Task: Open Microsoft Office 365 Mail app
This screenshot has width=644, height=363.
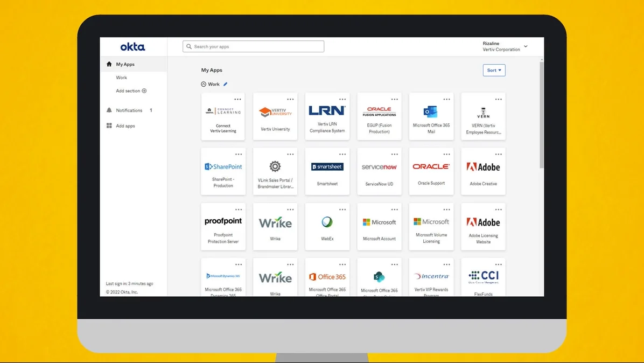Action: (x=431, y=117)
